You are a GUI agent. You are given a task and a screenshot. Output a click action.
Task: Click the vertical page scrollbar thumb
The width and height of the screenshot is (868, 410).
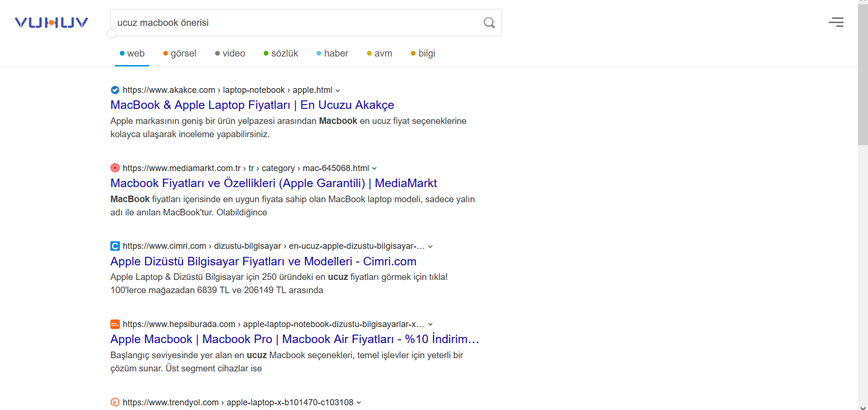click(863, 75)
